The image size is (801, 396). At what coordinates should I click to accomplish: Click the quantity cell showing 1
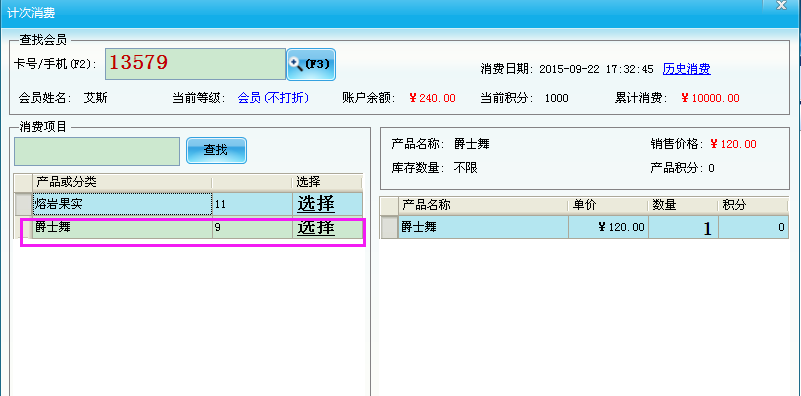coord(683,227)
